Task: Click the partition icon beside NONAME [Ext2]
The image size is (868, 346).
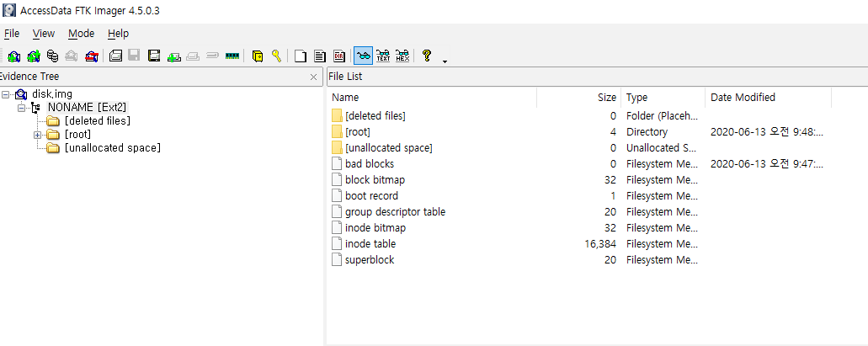Action: pos(36,108)
